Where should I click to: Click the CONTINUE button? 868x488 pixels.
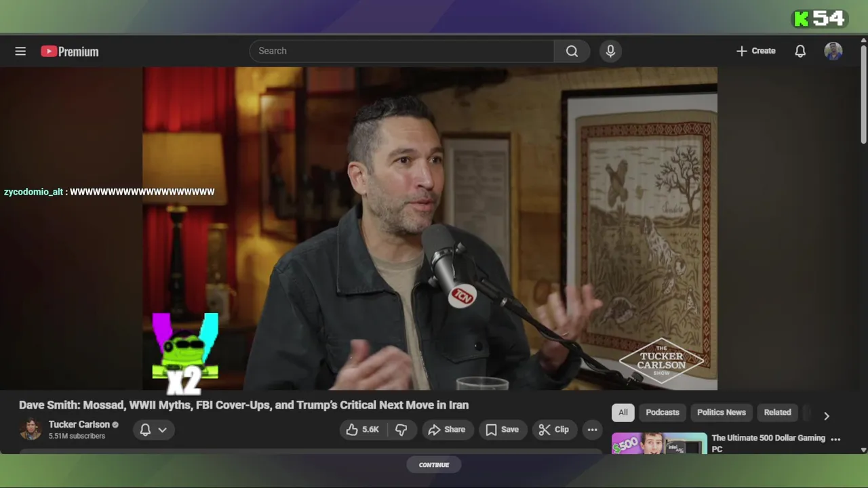click(434, 465)
